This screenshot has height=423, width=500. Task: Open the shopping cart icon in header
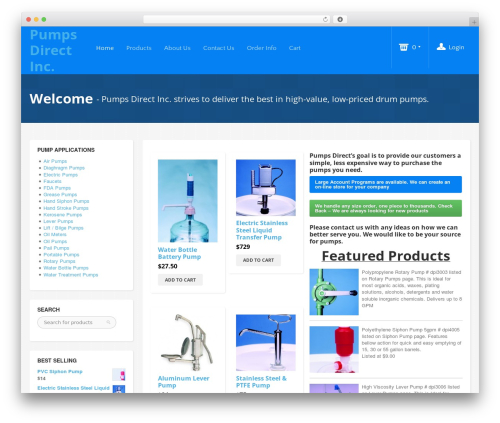coord(403,47)
